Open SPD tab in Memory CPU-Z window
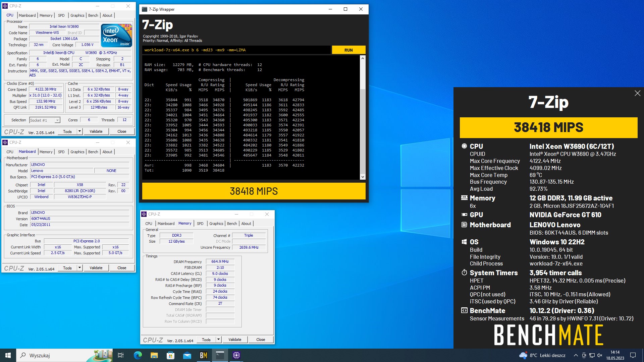644x362 pixels. tap(200, 224)
